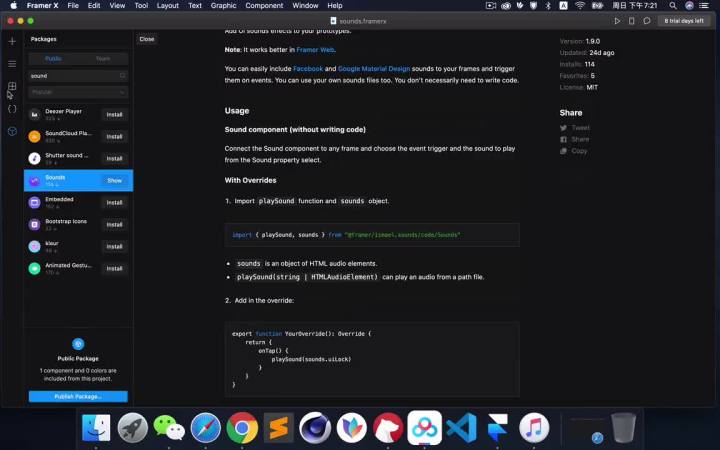
Task: Open Framer from the dock
Action: coord(498,428)
